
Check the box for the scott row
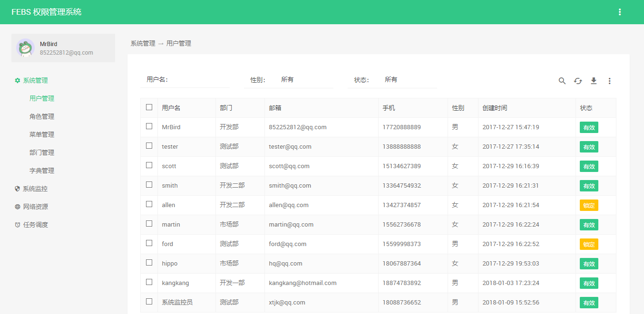149,165
